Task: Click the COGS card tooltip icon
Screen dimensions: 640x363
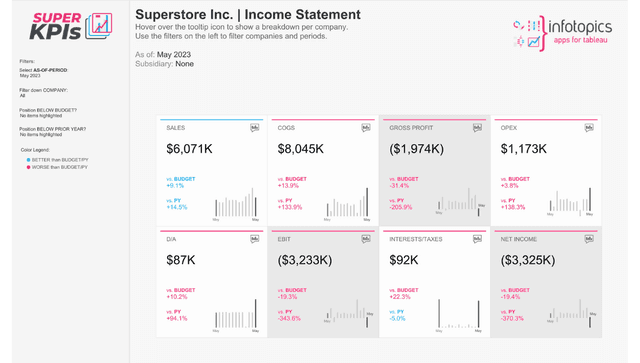Action: click(x=366, y=128)
